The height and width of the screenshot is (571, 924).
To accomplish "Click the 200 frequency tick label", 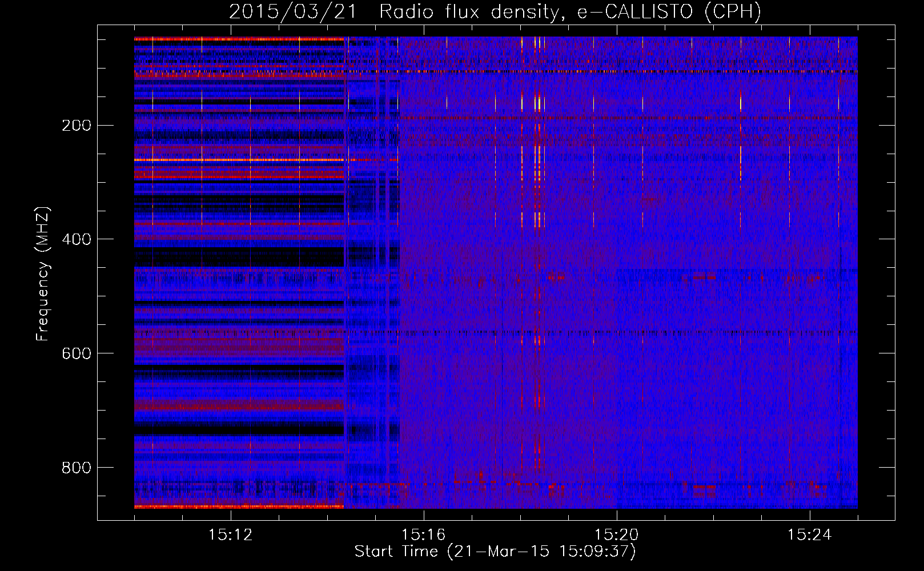I will pyautogui.click(x=77, y=126).
